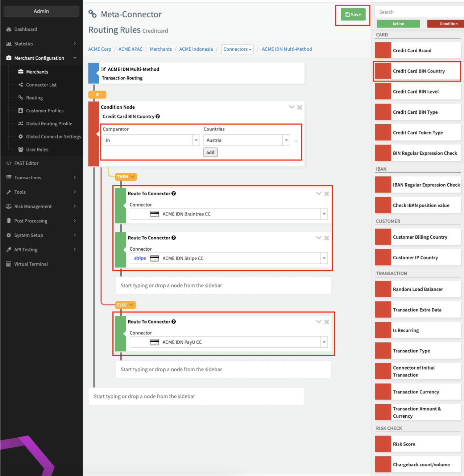Open Connector List in the sidebar

(x=41, y=85)
